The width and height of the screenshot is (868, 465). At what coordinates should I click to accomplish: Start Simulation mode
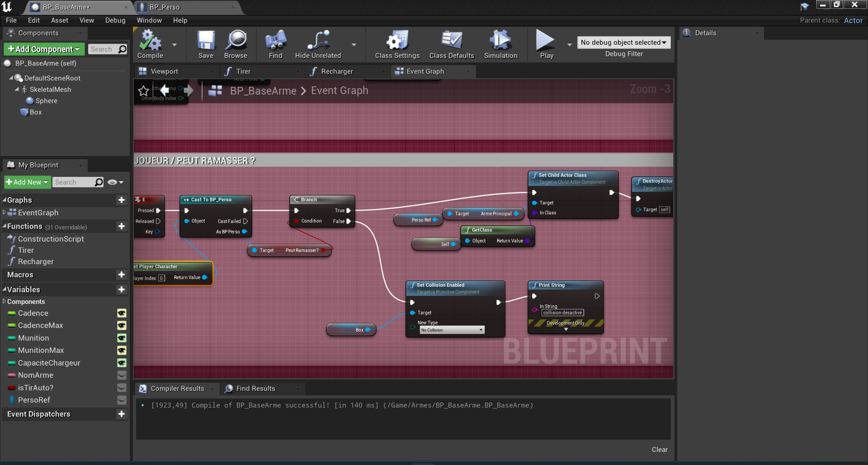point(500,44)
